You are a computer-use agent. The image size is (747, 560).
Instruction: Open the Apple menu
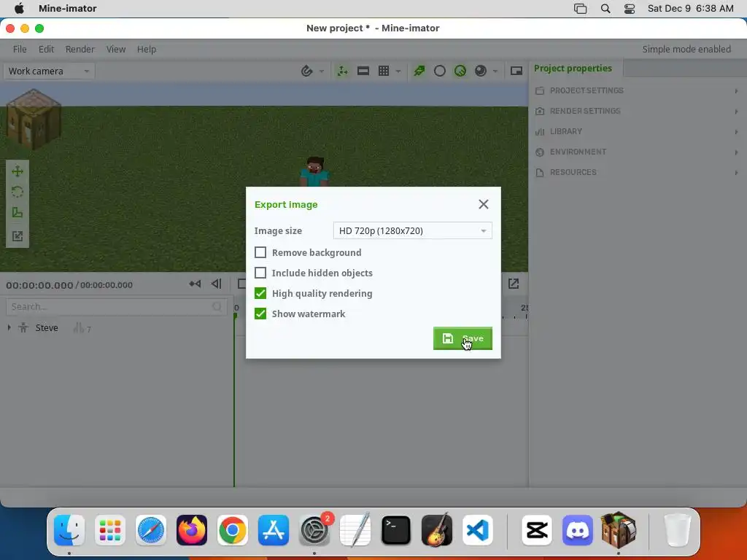point(20,8)
